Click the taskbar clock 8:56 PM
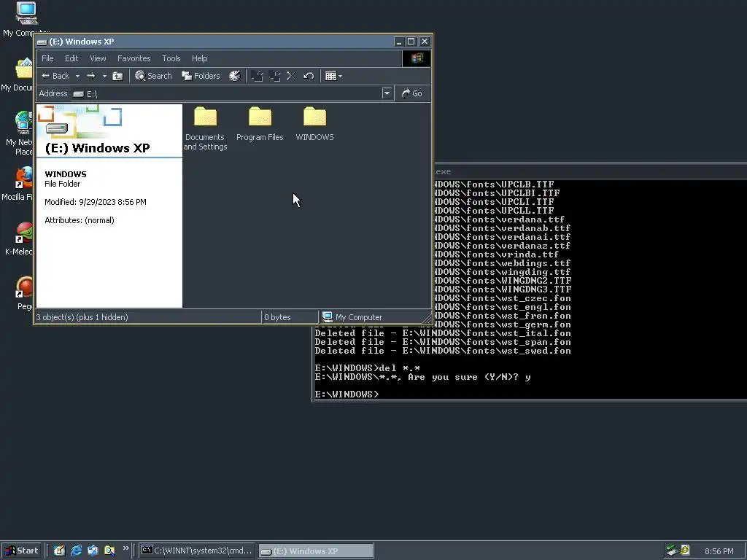The width and height of the screenshot is (747, 560). [x=719, y=551]
